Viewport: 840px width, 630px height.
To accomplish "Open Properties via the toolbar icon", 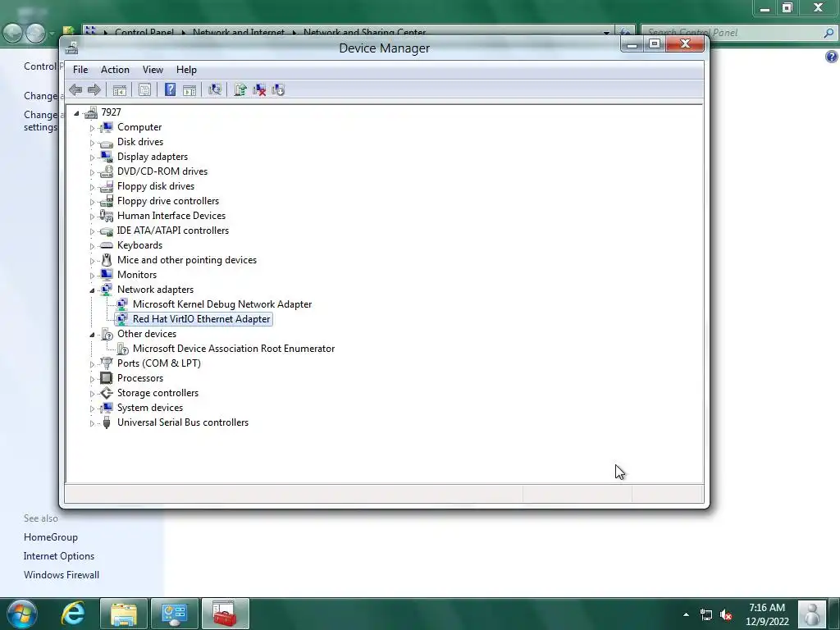I will point(144,90).
